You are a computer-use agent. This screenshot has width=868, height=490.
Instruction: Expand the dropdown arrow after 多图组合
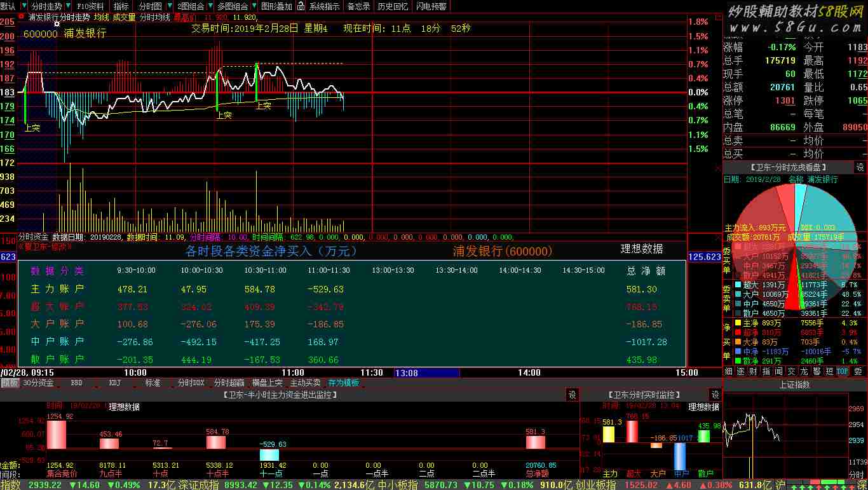click(253, 6)
